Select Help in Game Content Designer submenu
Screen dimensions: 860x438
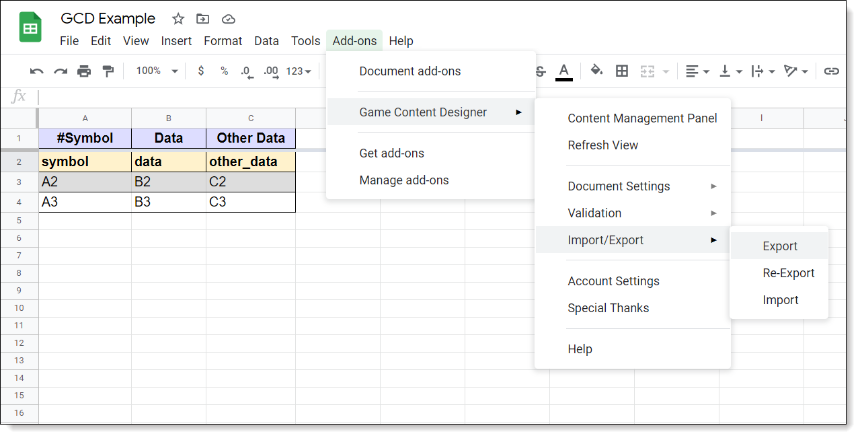tap(633, 349)
